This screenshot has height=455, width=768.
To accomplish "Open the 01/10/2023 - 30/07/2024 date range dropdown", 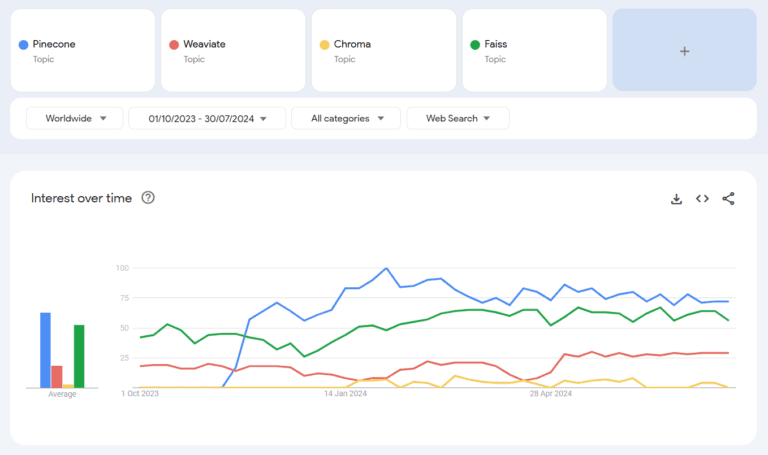I will [207, 119].
